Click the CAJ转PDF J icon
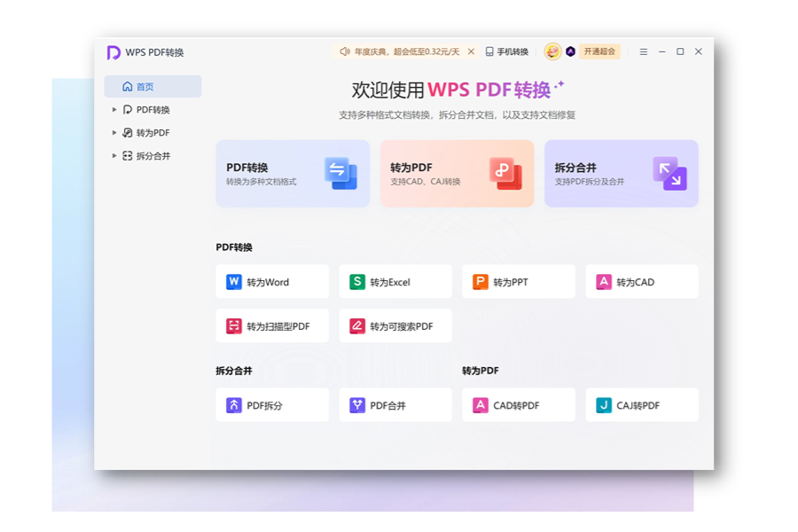 [604, 405]
